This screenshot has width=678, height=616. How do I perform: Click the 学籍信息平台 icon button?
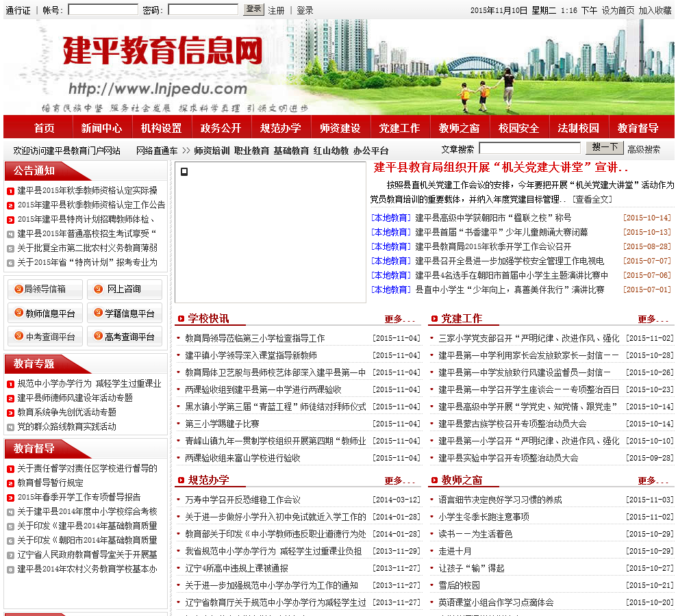pos(125,313)
